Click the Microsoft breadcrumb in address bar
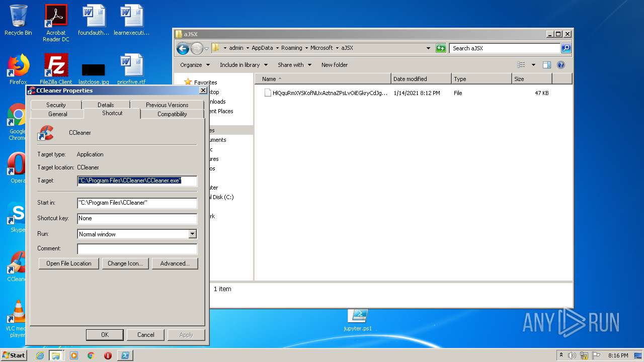The image size is (644, 362). tap(321, 48)
